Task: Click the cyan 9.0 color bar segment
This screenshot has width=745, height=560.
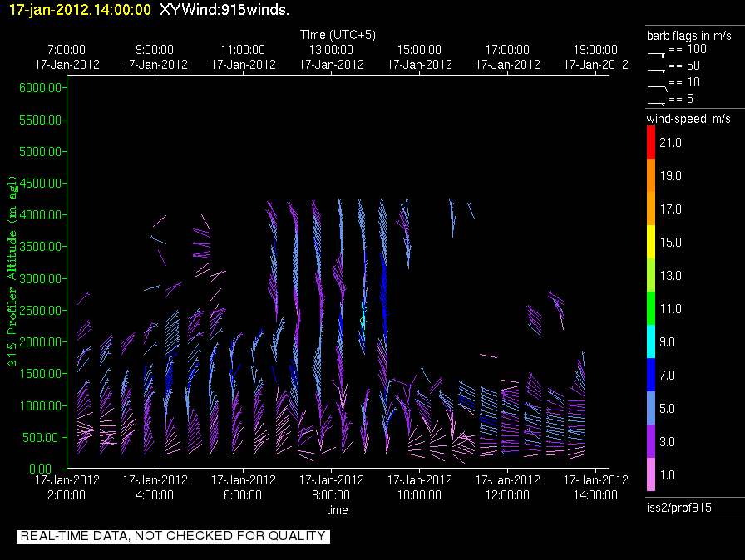Action: pyautogui.click(x=651, y=341)
